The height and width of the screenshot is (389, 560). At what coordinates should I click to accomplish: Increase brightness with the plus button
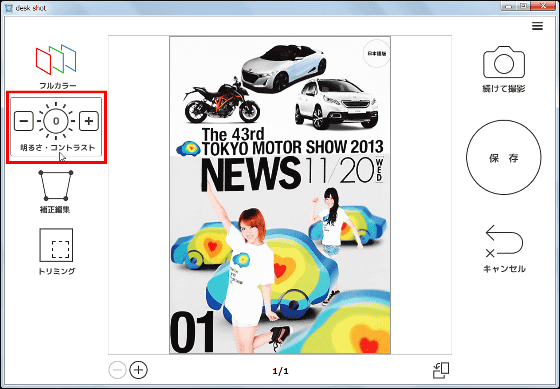[x=89, y=121]
